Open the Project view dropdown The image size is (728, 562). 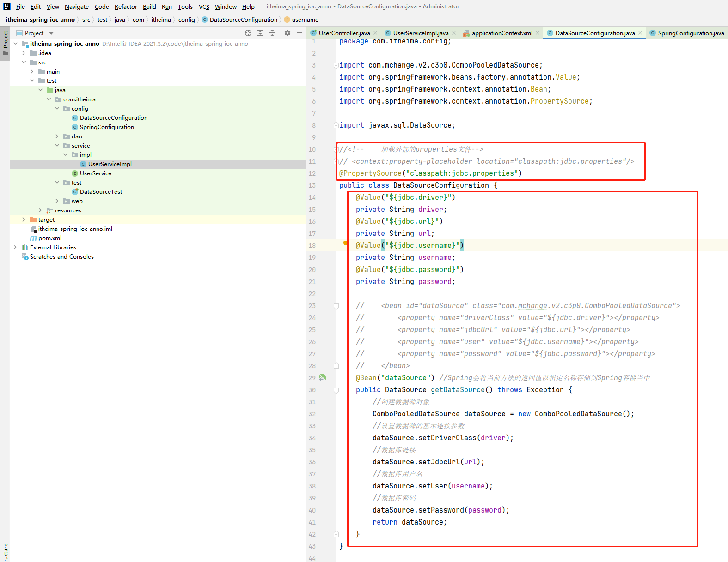click(x=51, y=33)
